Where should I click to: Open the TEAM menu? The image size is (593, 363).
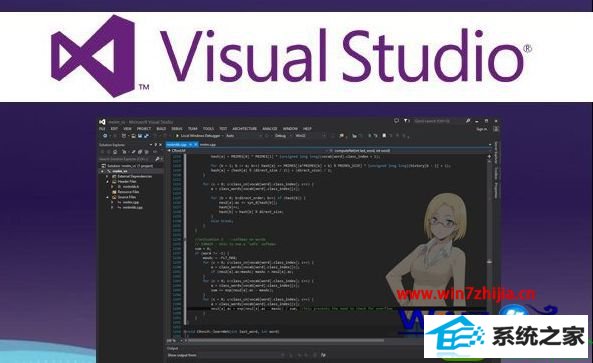193,129
